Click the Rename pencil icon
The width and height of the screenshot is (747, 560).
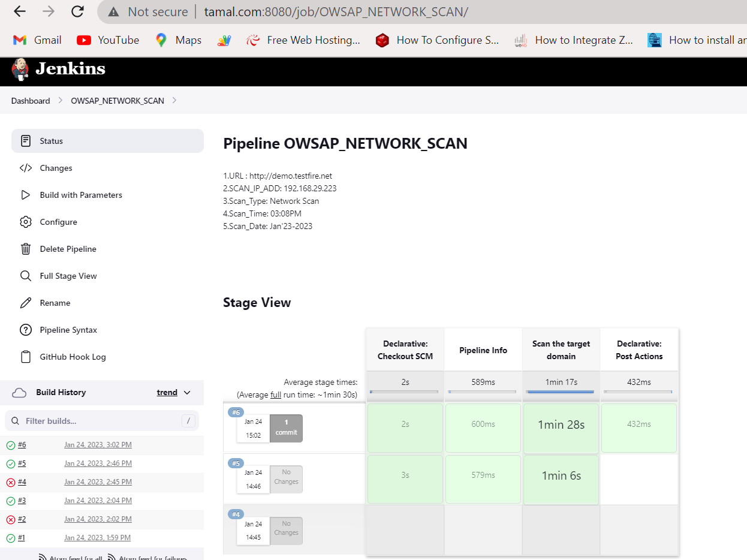tap(25, 303)
